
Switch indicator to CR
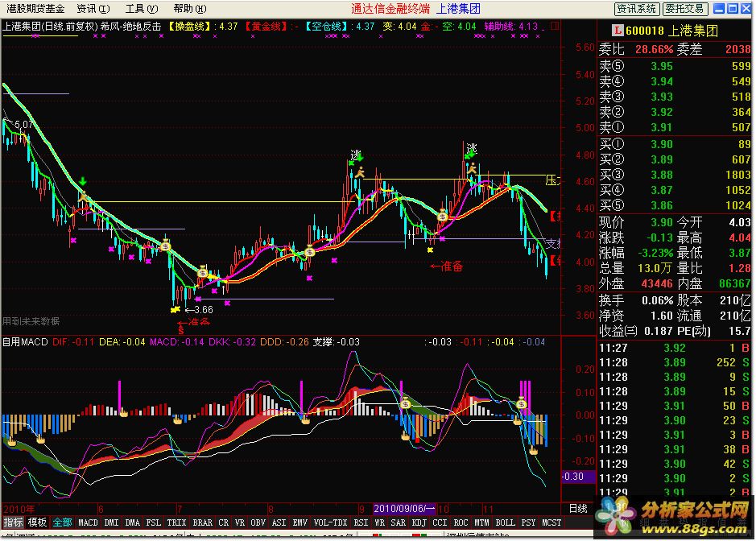(x=224, y=522)
